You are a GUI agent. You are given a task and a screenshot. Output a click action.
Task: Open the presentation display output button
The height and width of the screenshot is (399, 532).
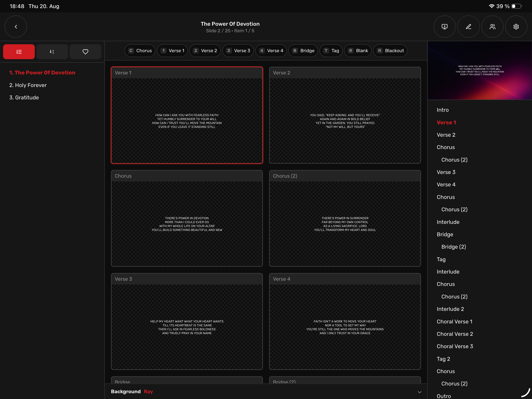click(444, 27)
